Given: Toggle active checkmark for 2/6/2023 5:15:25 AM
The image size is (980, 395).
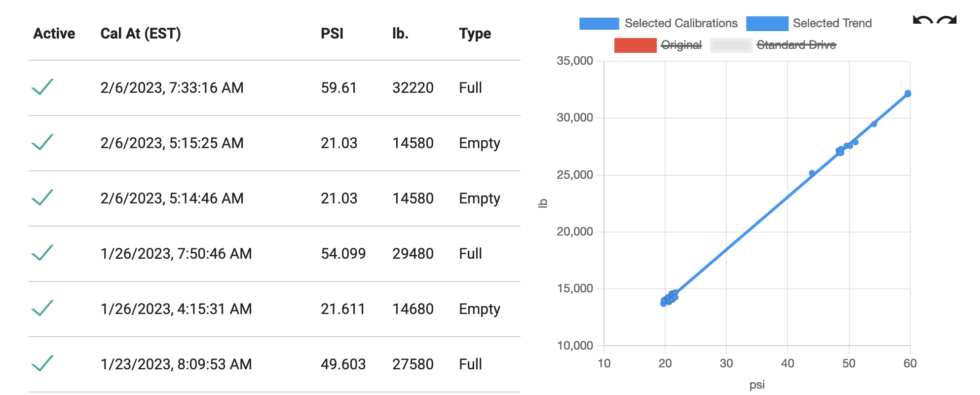Looking at the screenshot, I should pos(42,143).
